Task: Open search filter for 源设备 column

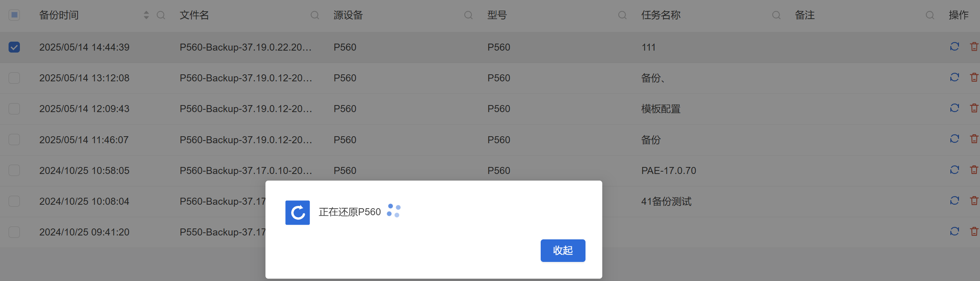Action: [x=468, y=15]
